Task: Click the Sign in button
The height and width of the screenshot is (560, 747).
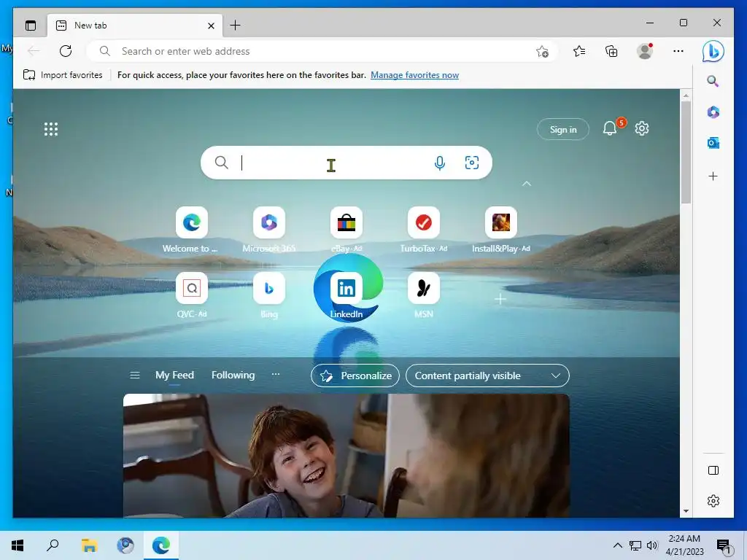Action: tap(563, 130)
